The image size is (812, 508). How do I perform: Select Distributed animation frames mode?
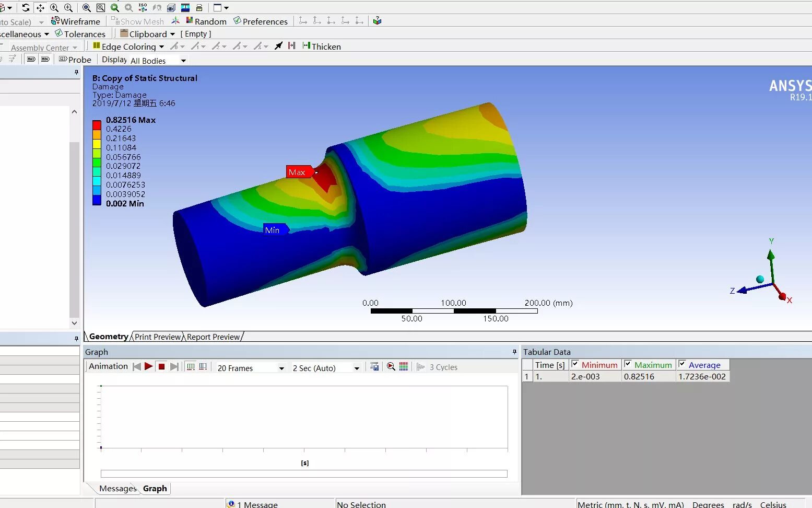(x=191, y=367)
